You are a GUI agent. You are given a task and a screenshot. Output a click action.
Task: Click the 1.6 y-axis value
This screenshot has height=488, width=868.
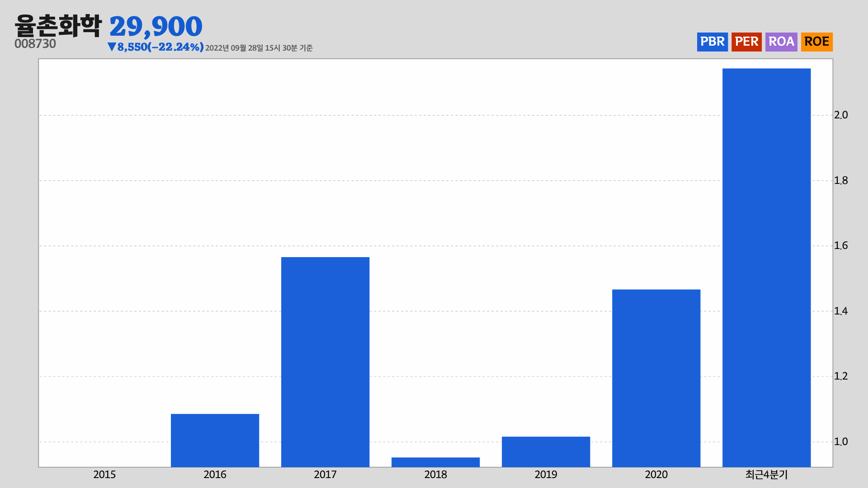coord(841,246)
